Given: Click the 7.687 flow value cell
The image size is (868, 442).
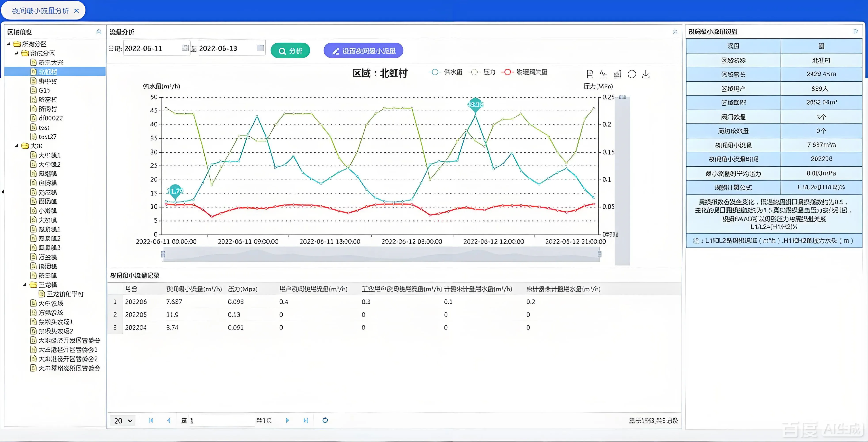Looking at the screenshot, I should [174, 302].
